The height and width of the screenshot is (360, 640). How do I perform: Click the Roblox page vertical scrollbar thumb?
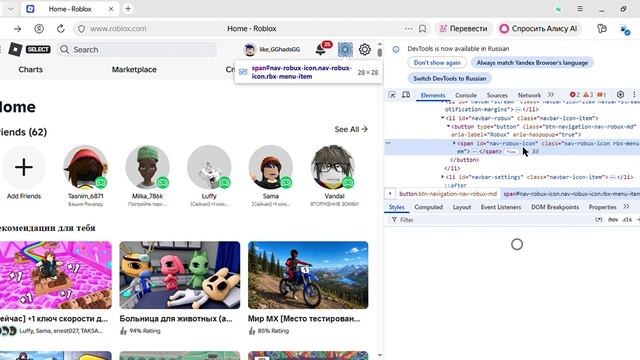point(380,52)
